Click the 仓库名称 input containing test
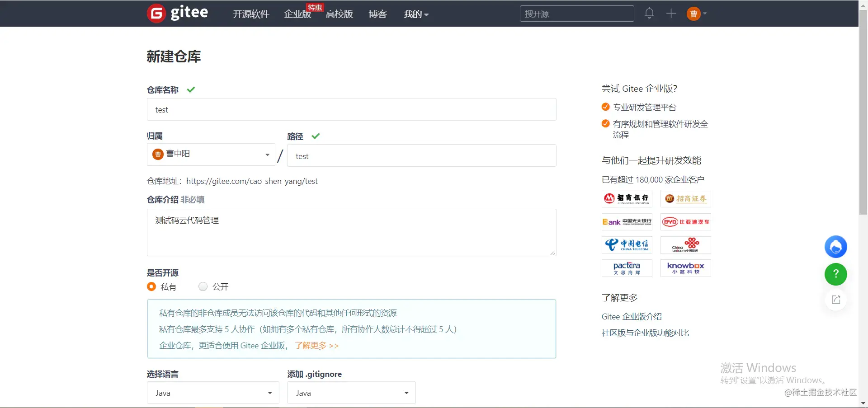 point(351,109)
